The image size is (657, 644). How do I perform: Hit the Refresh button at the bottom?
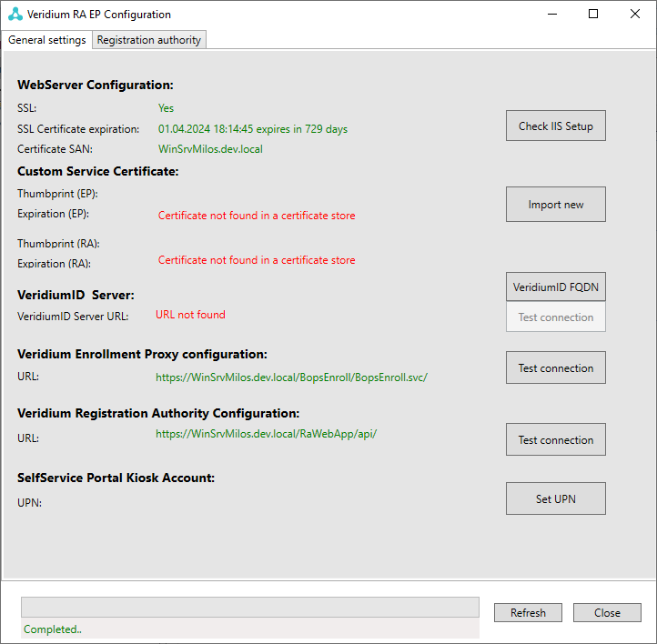(x=528, y=613)
